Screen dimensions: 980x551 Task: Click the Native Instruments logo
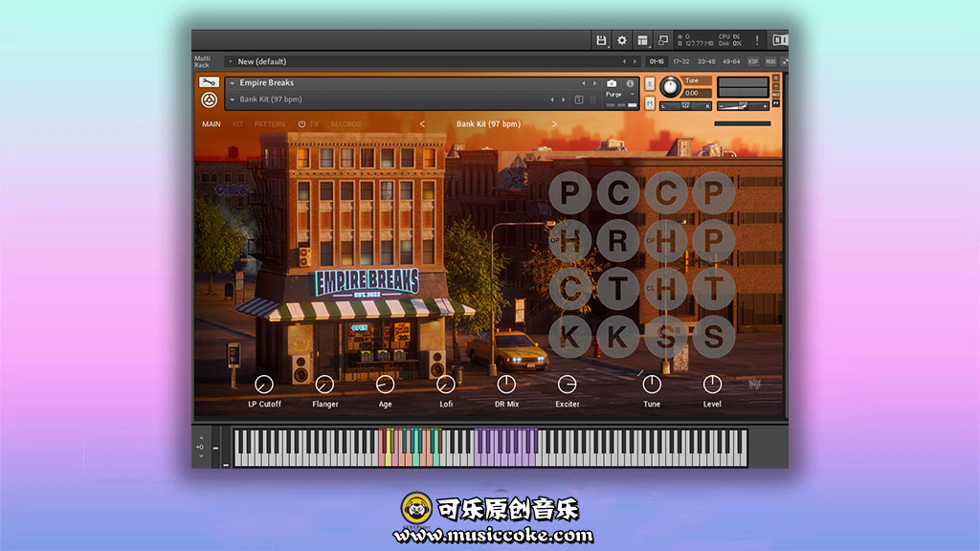779,40
